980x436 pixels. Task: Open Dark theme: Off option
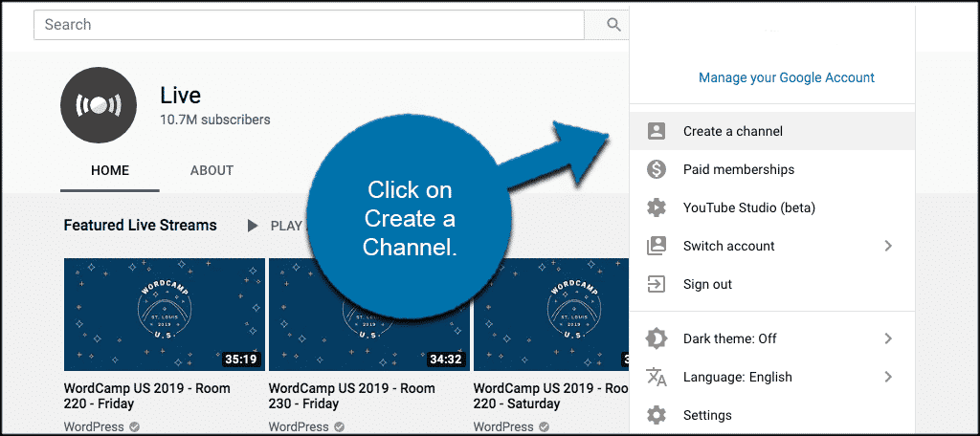pyautogui.click(x=772, y=338)
